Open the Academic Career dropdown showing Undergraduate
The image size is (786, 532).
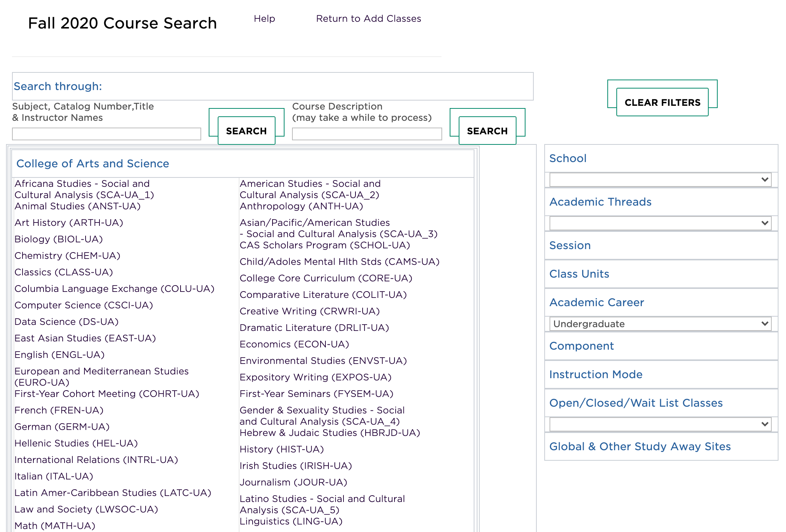click(660, 324)
